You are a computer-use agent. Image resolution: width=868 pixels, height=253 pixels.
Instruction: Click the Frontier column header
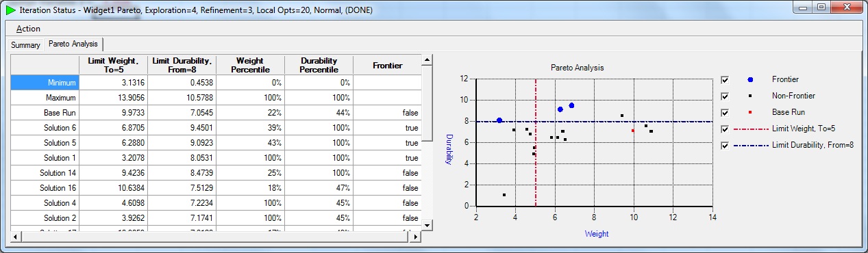point(387,65)
